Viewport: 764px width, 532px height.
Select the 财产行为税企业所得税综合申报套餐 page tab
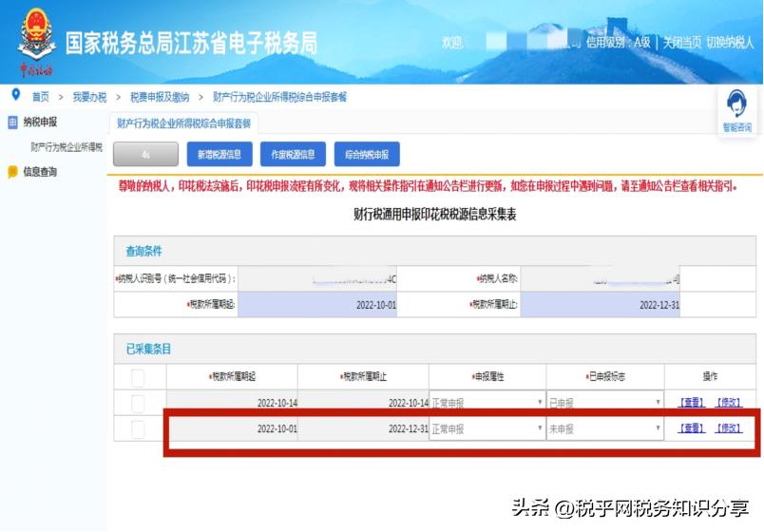coord(183,123)
